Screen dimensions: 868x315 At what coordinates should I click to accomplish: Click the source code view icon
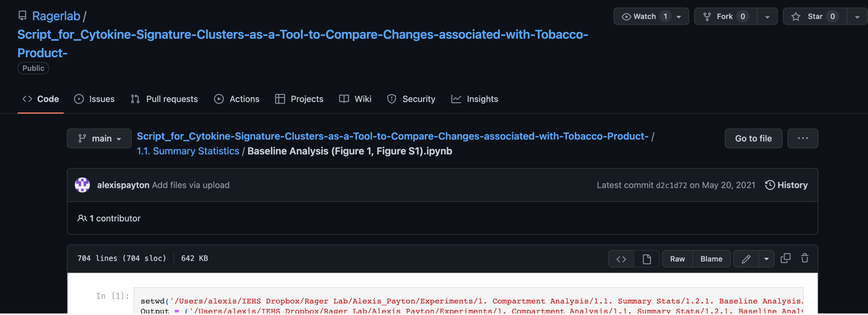[621, 259]
